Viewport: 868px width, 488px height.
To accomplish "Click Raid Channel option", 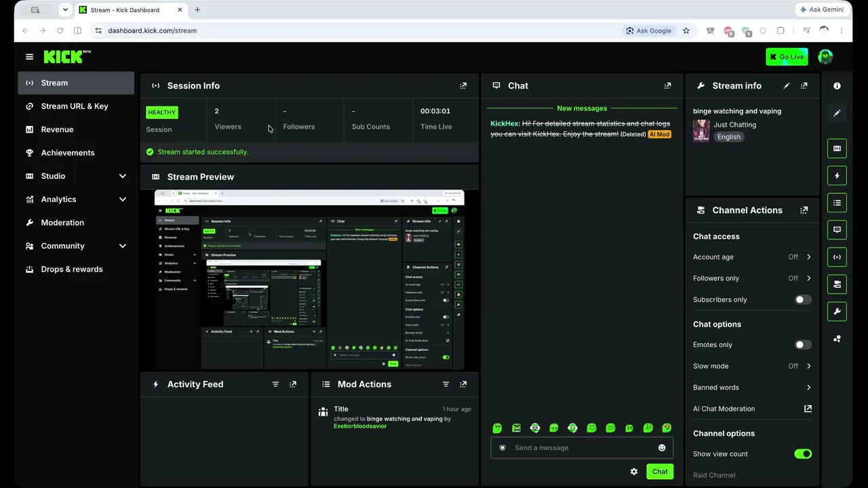I will point(714,475).
